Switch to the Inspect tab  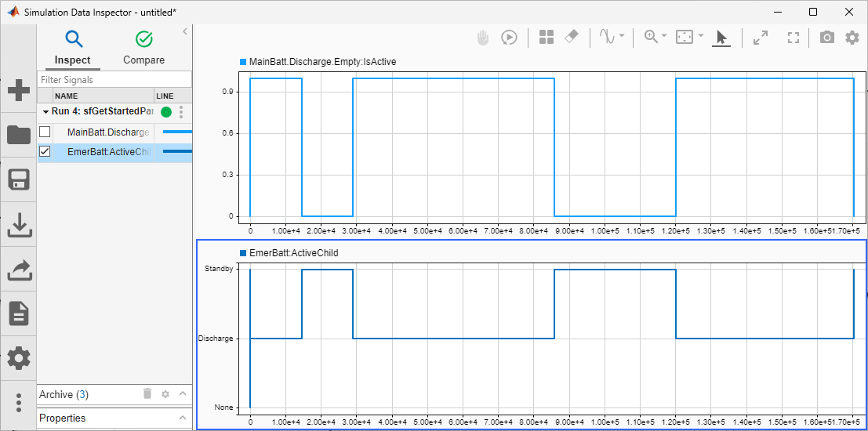tap(73, 48)
